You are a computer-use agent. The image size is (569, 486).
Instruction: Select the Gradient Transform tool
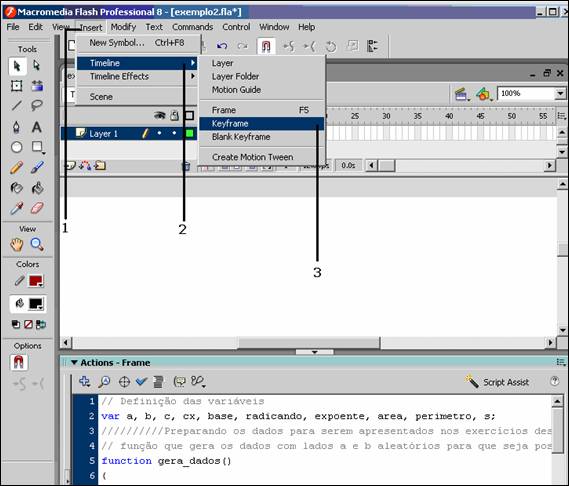tap(37, 86)
